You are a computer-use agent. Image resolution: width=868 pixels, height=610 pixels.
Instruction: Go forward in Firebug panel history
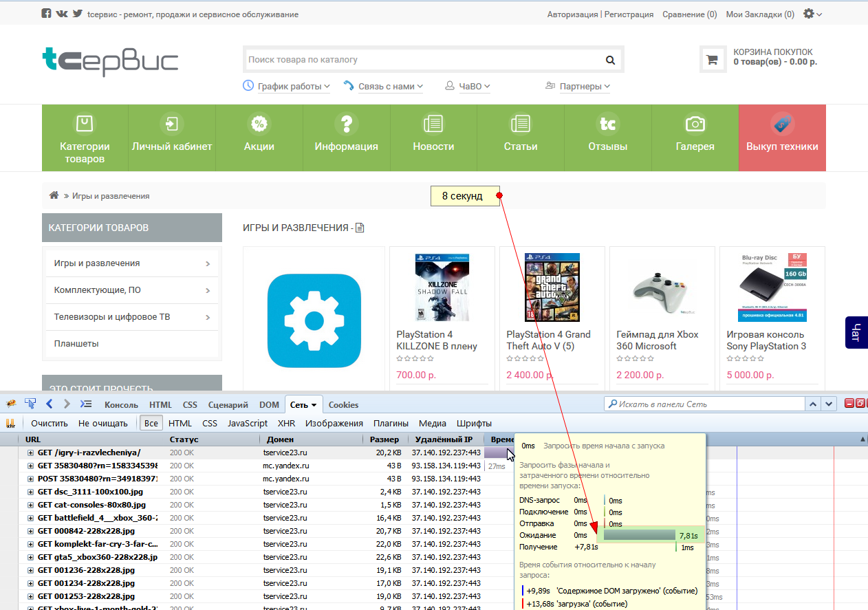point(67,404)
